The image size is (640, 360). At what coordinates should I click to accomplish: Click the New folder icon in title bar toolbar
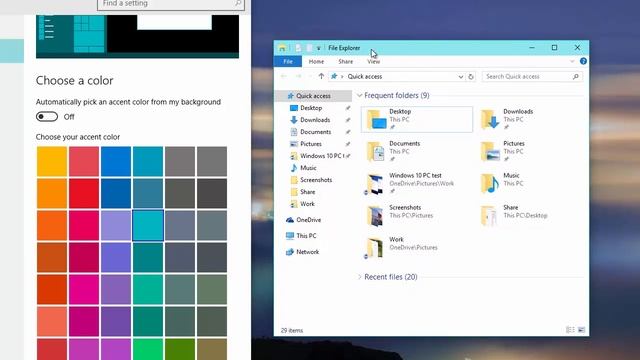click(309, 48)
